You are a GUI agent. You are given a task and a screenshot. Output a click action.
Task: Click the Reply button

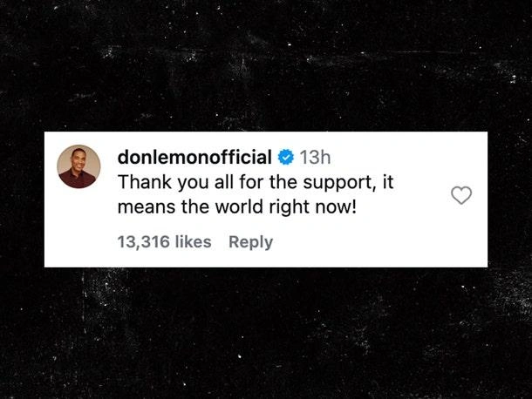pyautogui.click(x=250, y=242)
